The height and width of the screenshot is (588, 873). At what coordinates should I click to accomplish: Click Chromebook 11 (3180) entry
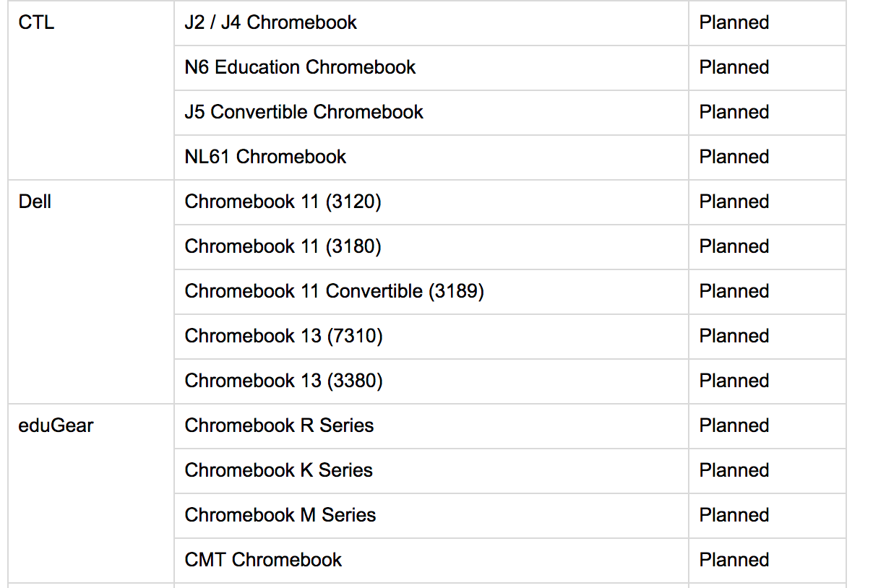point(283,246)
